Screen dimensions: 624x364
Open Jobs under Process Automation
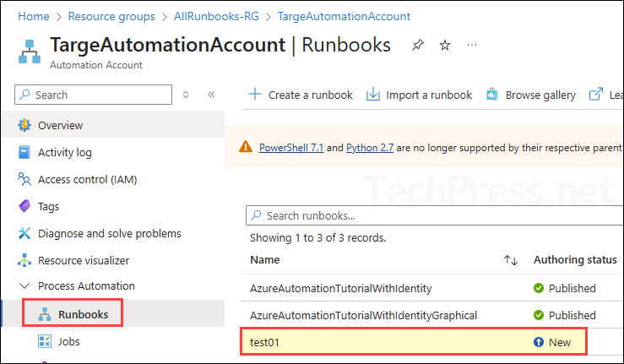pos(68,342)
